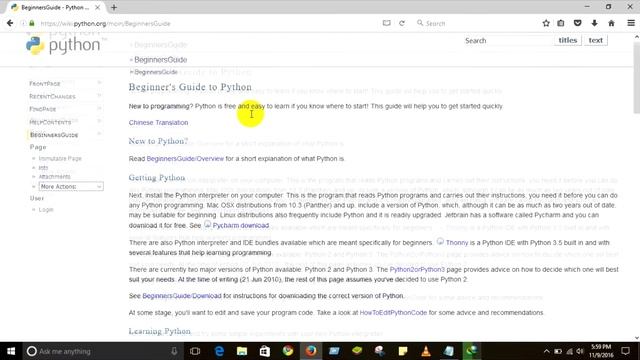Click the scrollbar down arrow
This screenshot has width=640, height=360.
pyautogui.click(x=636, y=338)
